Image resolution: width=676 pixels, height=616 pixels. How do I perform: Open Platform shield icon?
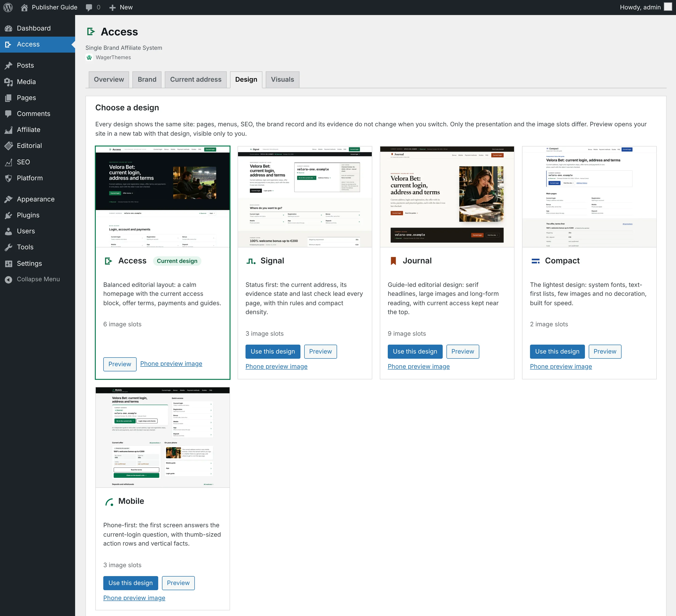click(x=9, y=178)
